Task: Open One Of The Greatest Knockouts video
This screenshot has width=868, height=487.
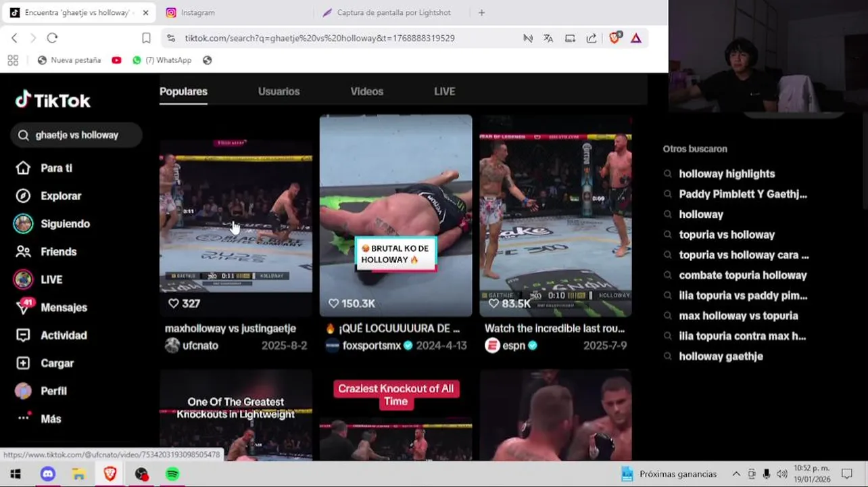Action: click(236, 415)
